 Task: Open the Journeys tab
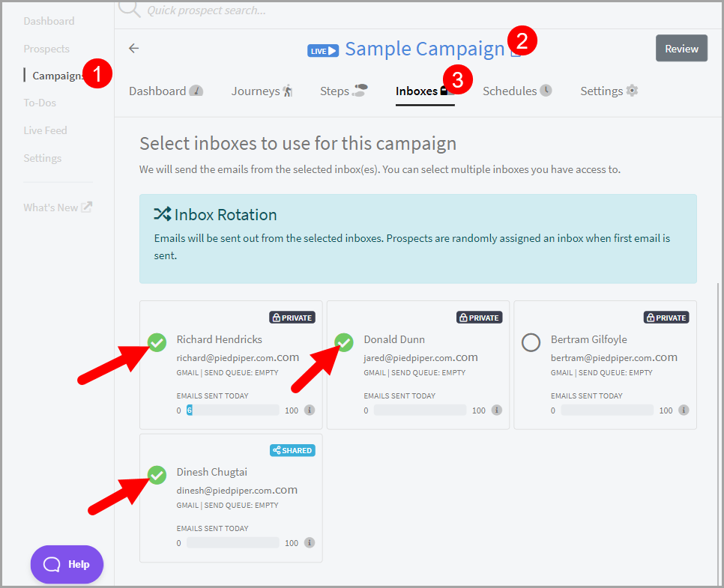262,91
